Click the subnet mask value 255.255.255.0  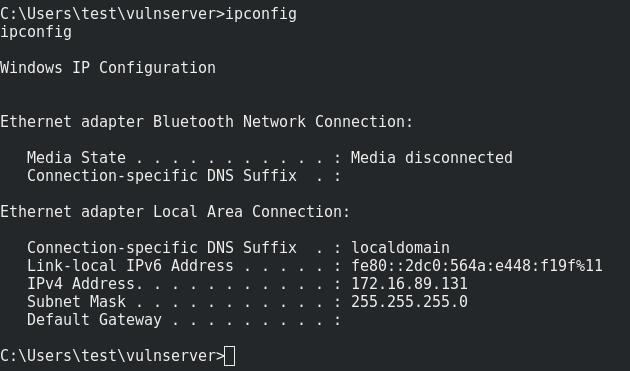click(x=409, y=301)
